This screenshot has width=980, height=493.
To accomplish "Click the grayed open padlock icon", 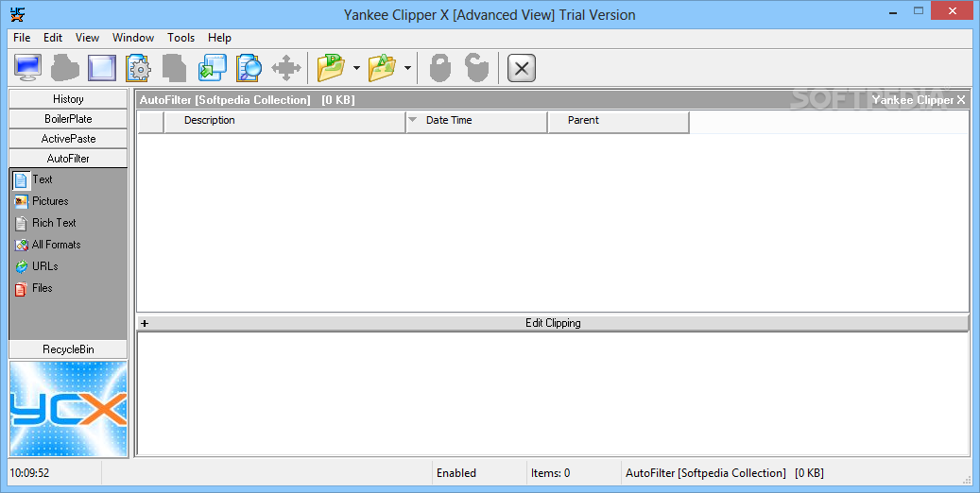I will coord(477,67).
